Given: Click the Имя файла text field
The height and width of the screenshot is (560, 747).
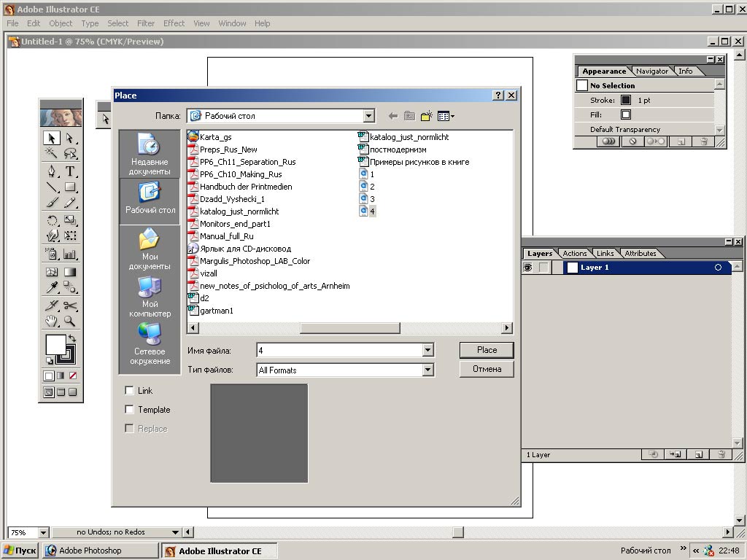Looking at the screenshot, I should (x=339, y=351).
